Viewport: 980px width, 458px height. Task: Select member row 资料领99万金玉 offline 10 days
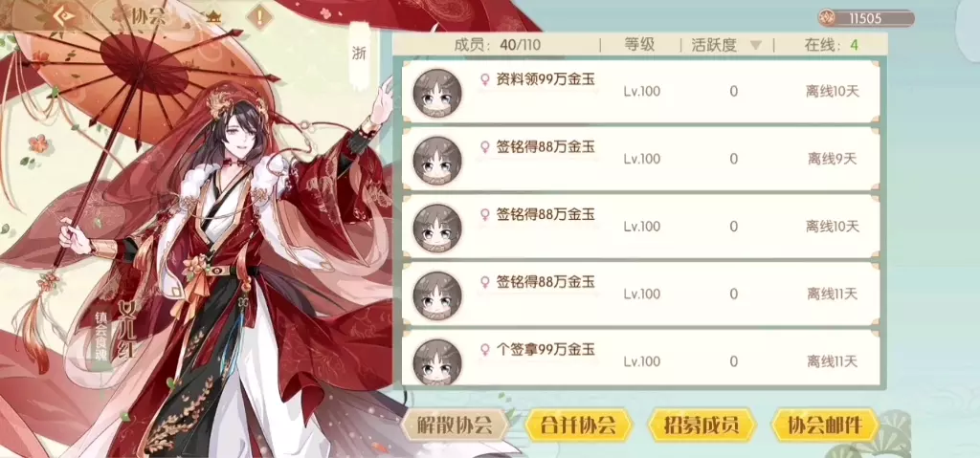[x=640, y=91]
